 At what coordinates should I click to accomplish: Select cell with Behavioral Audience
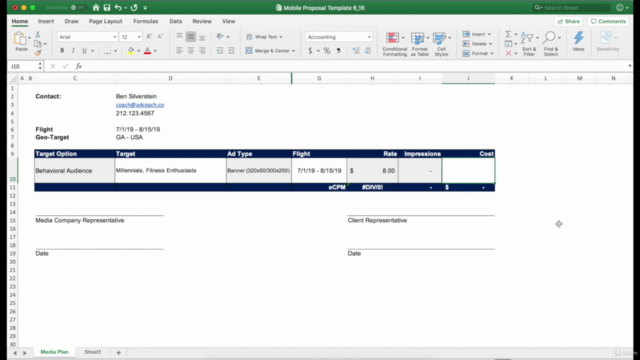(x=74, y=171)
